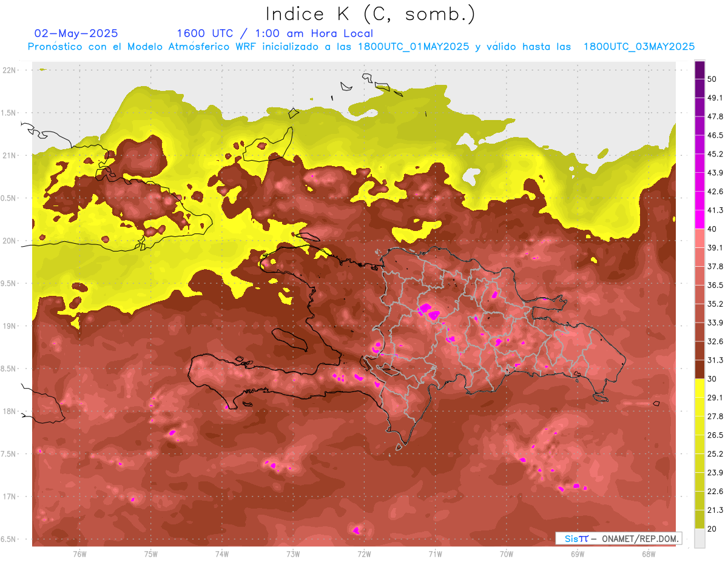
Task: Click the 19N latitude label
Action: 10,326
